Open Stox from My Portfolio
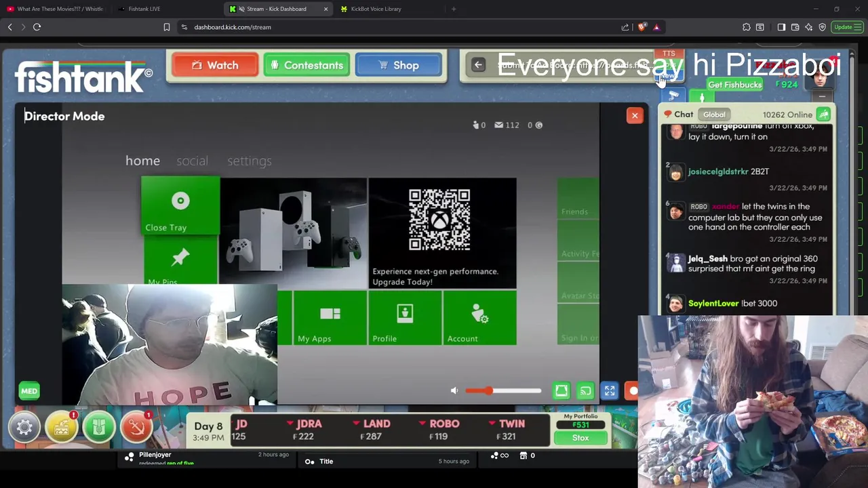This screenshot has height=488, width=868. 580,438
